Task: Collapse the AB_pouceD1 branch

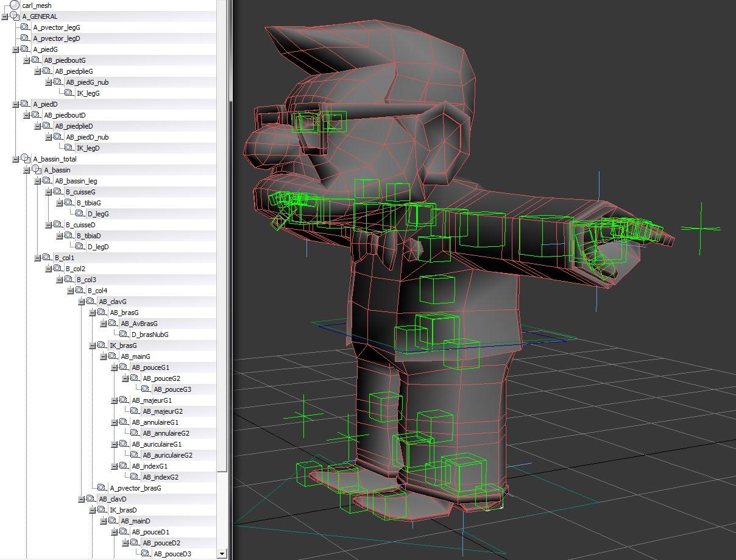Action: point(115,532)
